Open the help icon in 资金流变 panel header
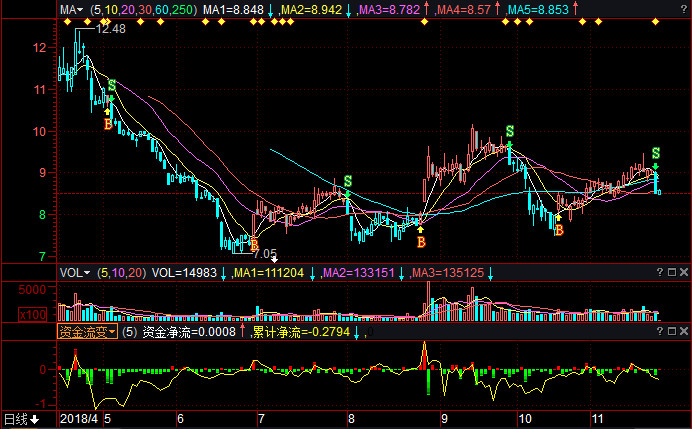 click(659, 331)
